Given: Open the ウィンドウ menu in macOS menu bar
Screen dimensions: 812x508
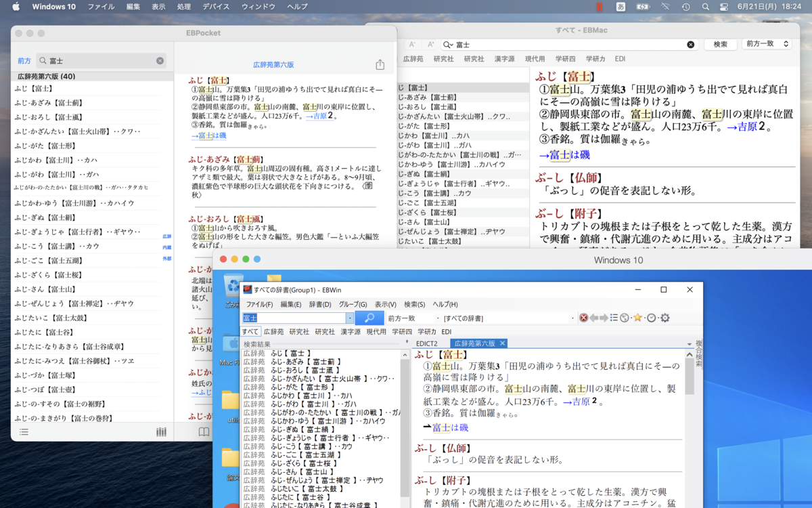Looking at the screenshot, I should (x=258, y=7).
